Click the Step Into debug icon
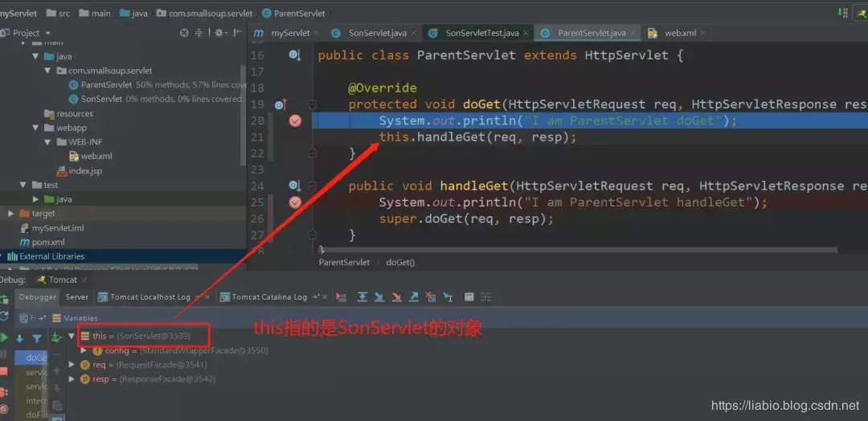 point(379,297)
